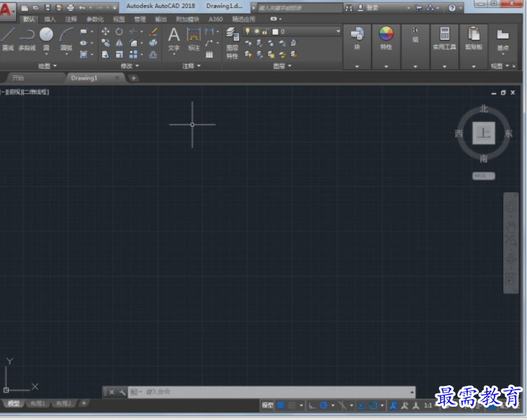This screenshot has width=527, height=420.
Task: Open the layer selection dropdown
Action: point(338,32)
